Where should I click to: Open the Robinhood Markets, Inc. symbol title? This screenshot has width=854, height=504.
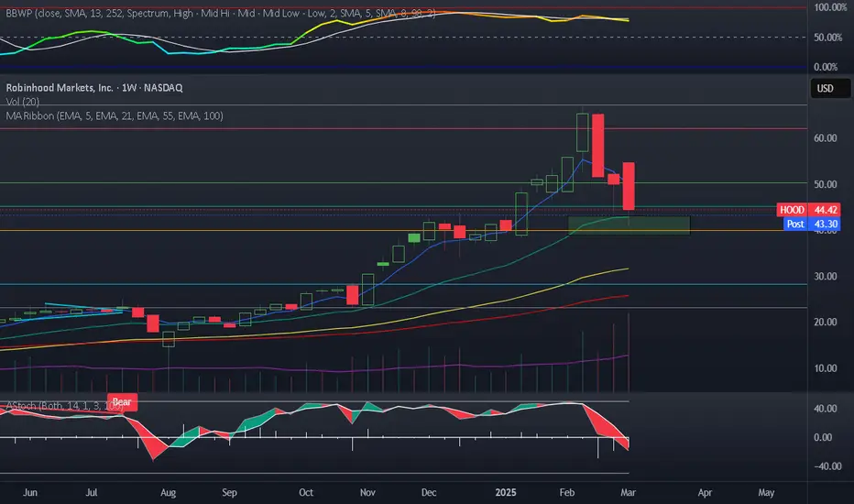pos(94,88)
